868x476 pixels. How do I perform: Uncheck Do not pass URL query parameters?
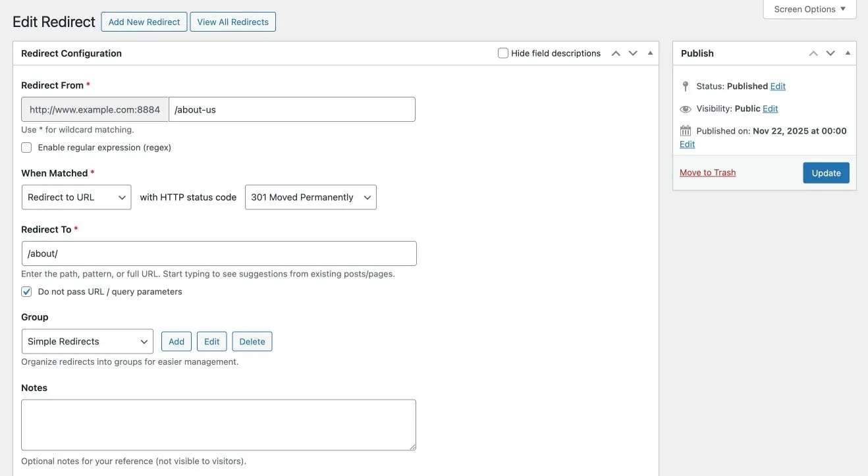26,292
